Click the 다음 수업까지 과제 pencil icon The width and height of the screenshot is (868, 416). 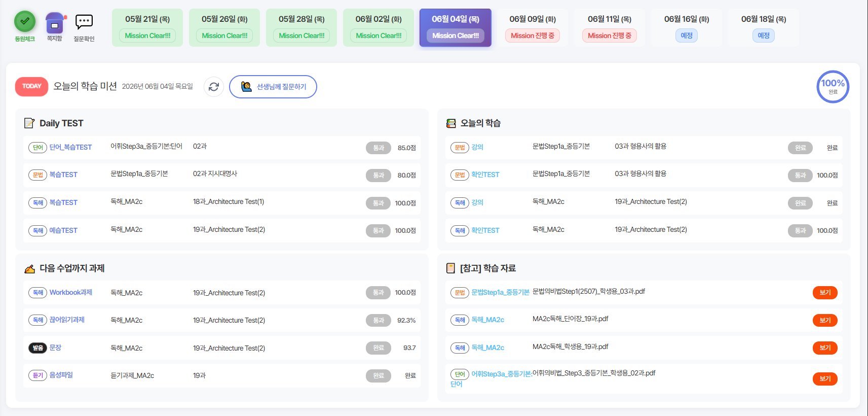[x=30, y=268]
